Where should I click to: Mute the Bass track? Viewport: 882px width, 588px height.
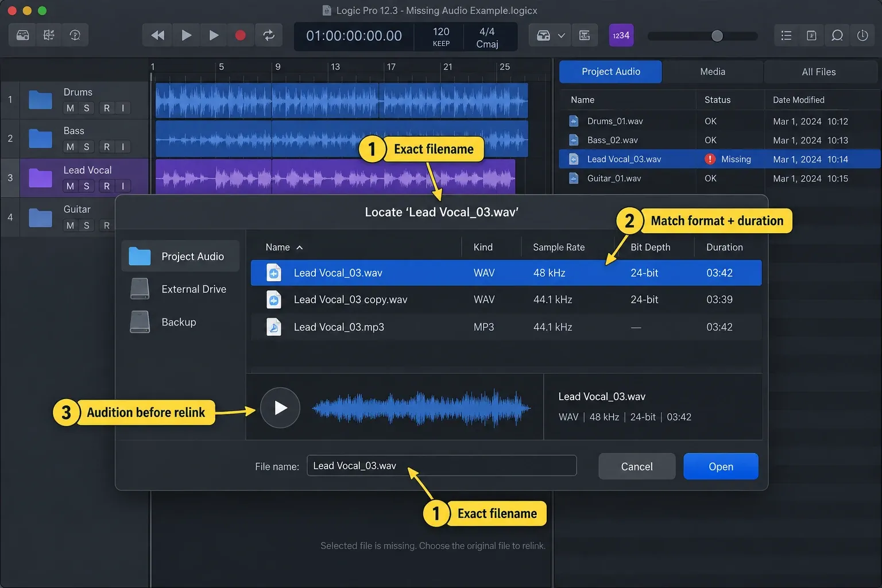tap(70, 147)
